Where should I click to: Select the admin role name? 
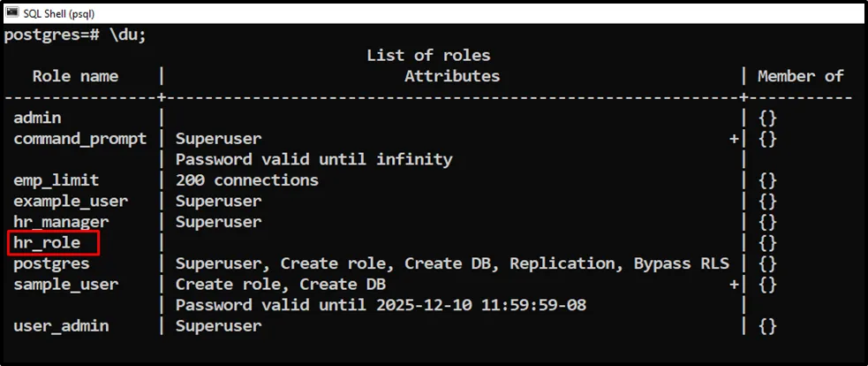[37, 118]
